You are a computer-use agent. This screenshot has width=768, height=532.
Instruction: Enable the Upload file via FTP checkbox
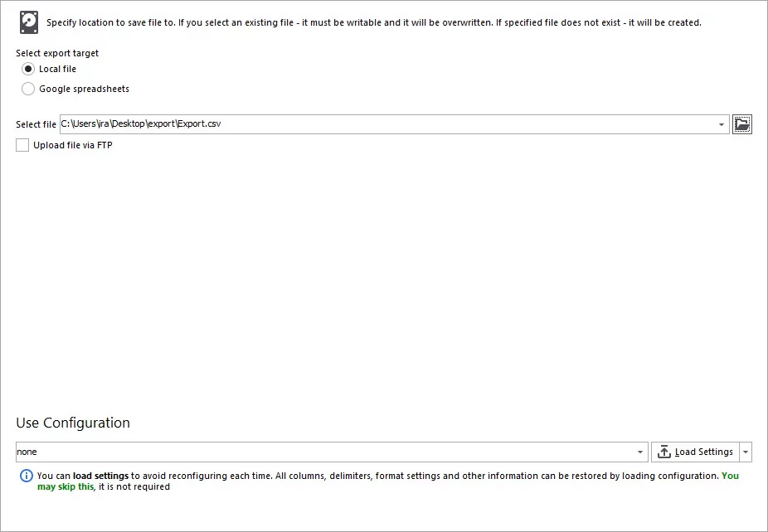[22, 145]
